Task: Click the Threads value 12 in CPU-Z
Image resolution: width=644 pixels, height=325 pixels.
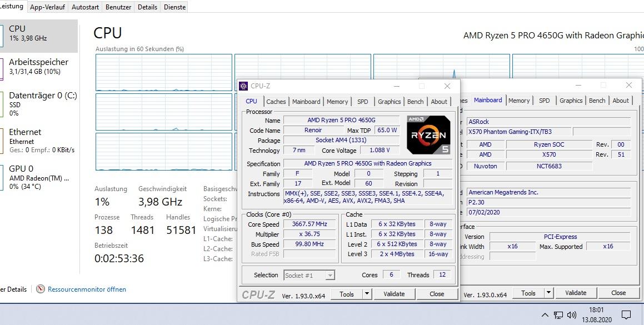Action: click(442, 275)
